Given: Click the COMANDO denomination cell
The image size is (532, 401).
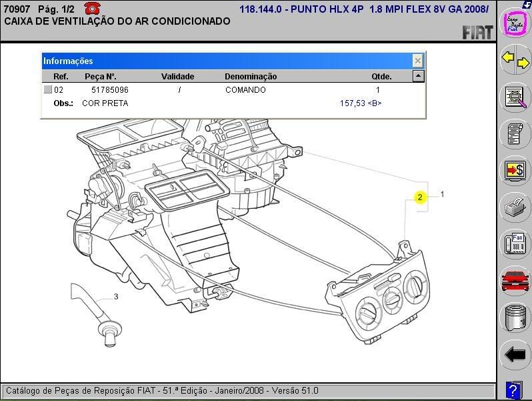Looking at the screenshot, I should tap(245, 90).
